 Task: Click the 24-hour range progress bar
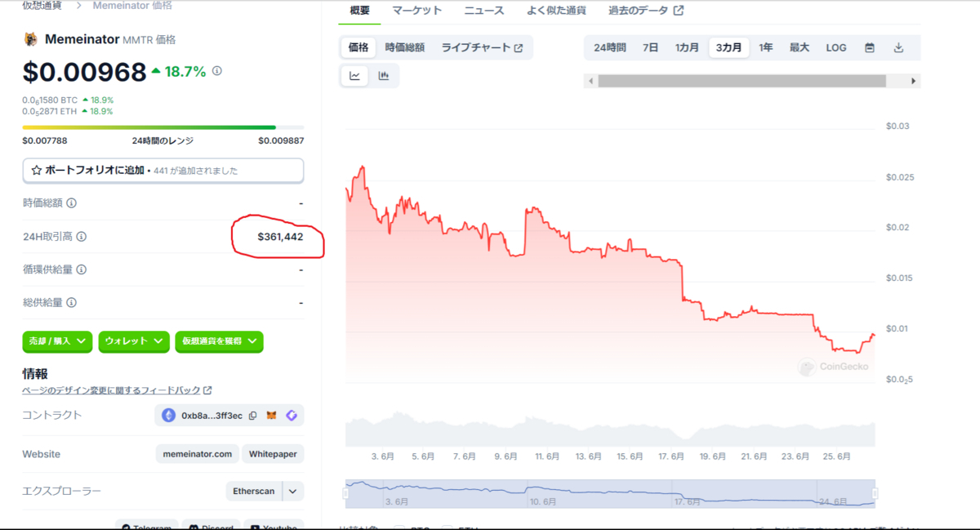click(163, 127)
